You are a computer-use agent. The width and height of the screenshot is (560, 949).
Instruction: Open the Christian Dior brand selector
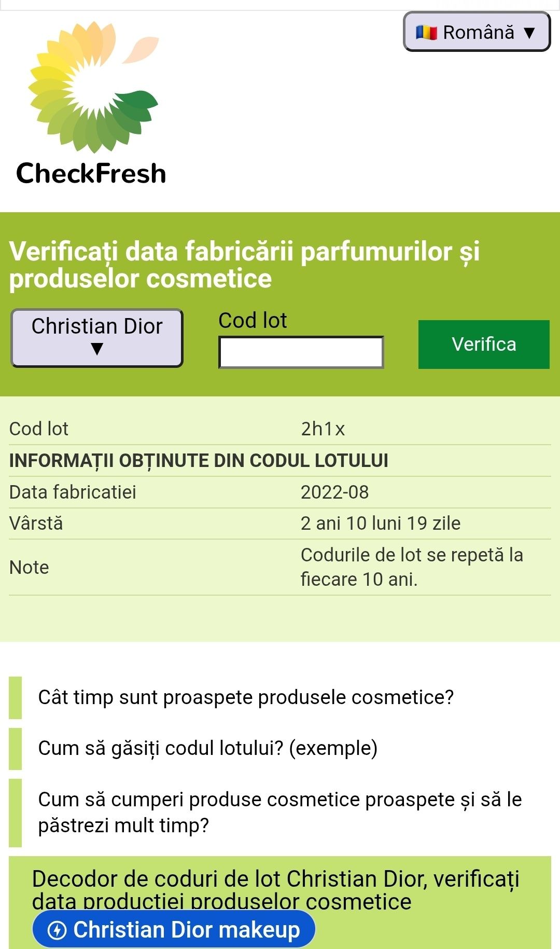(x=97, y=338)
